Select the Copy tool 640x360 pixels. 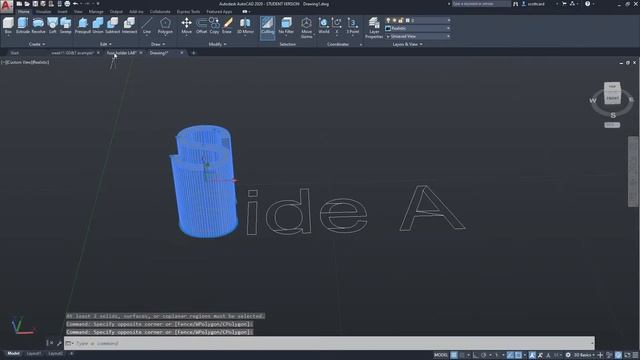(x=214, y=25)
